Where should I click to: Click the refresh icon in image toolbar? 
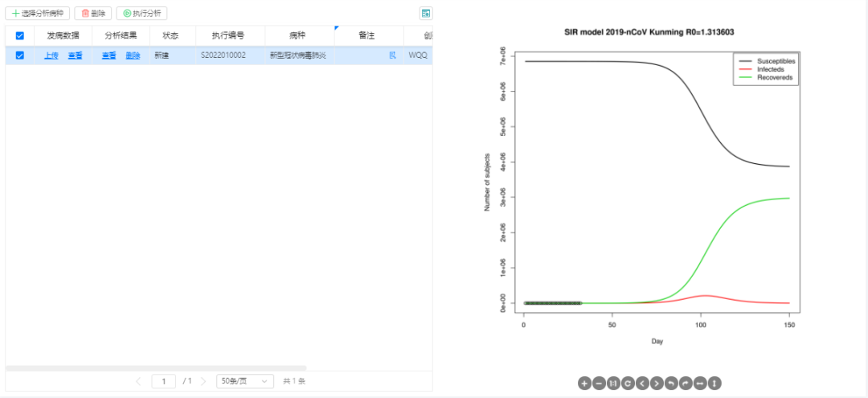click(628, 384)
